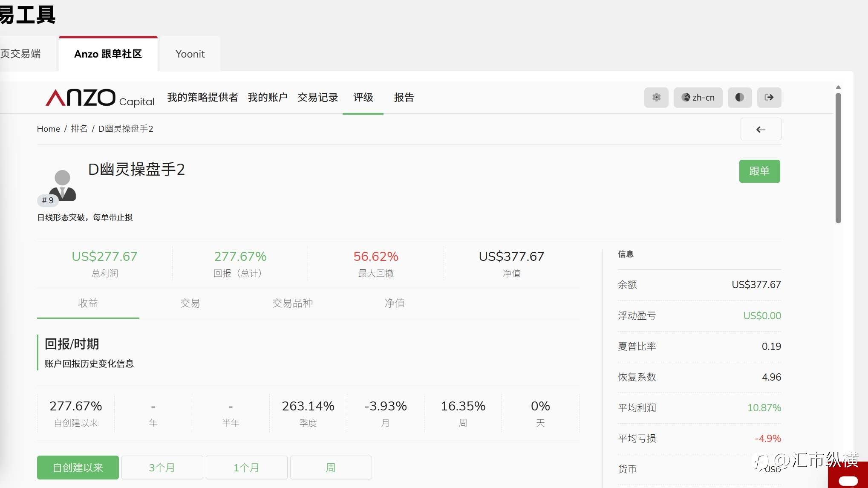Switch to the 交易 tab

(190, 303)
